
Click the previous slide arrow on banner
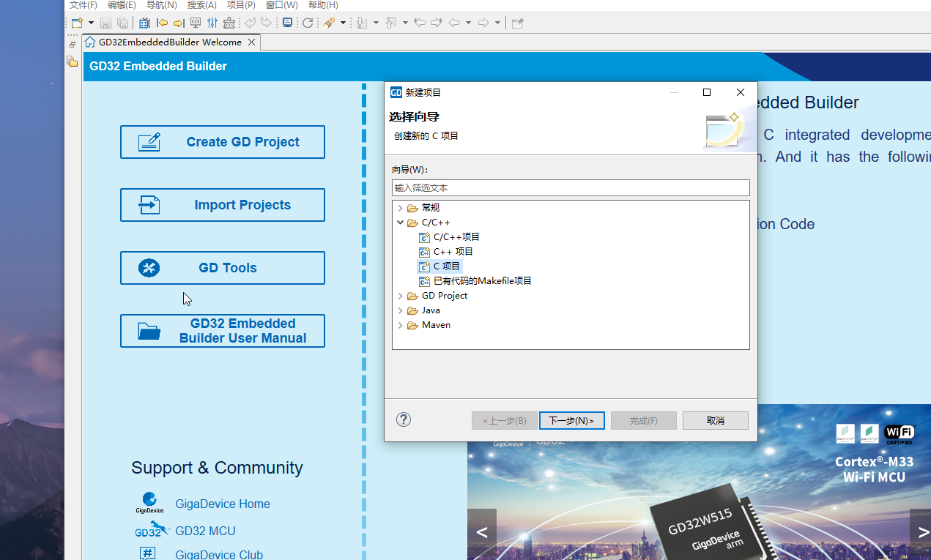point(482,532)
